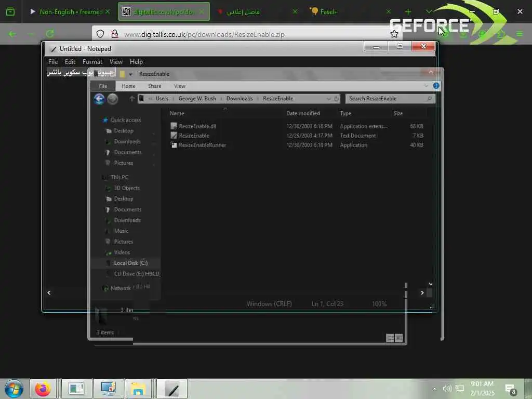Click the insecure padlock icon in the address bar
This screenshot has width=532, height=399.
point(115,34)
